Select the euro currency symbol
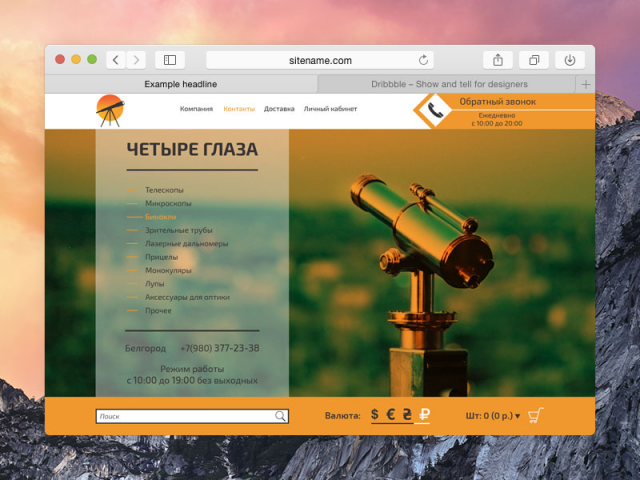Image resolution: width=640 pixels, height=480 pixels. coord(391,414)
